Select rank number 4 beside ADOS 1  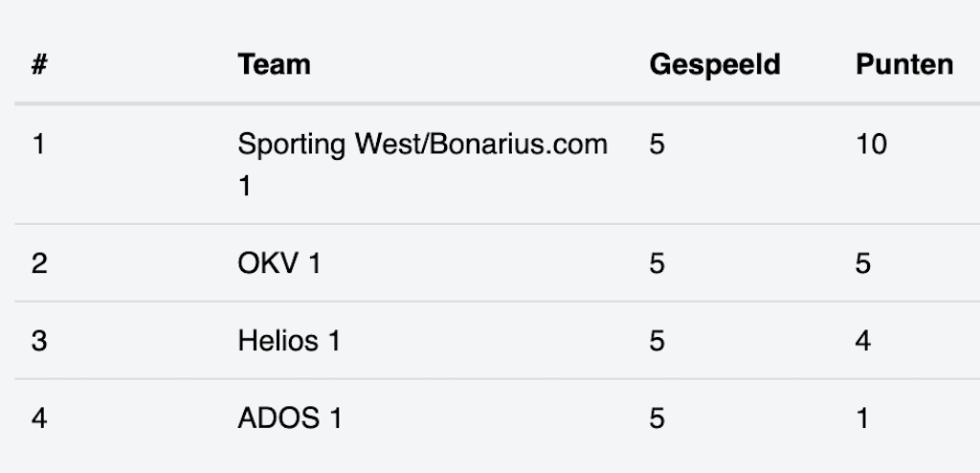[x=39, y=418]
